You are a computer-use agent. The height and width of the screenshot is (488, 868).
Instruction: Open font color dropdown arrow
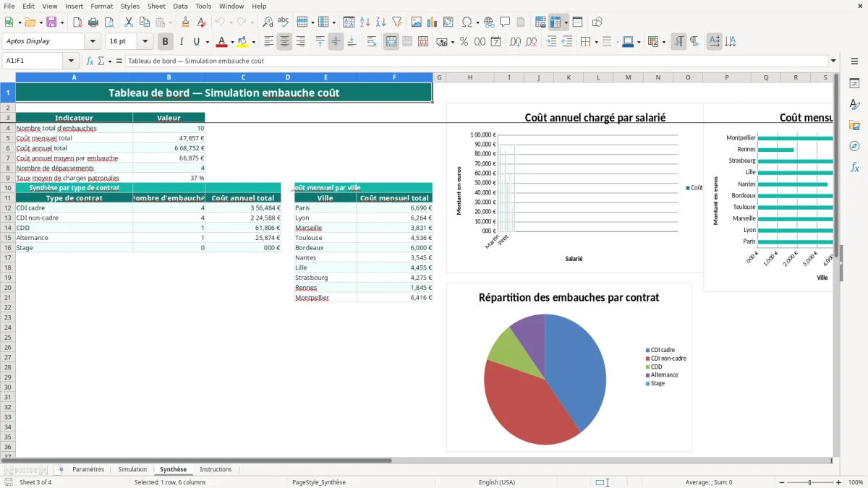point(232,42)
